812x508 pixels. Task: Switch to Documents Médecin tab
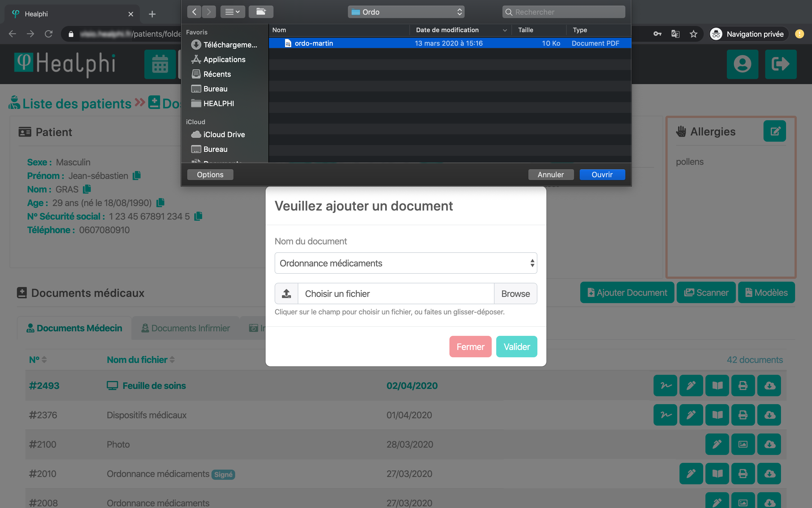[74, 328]
